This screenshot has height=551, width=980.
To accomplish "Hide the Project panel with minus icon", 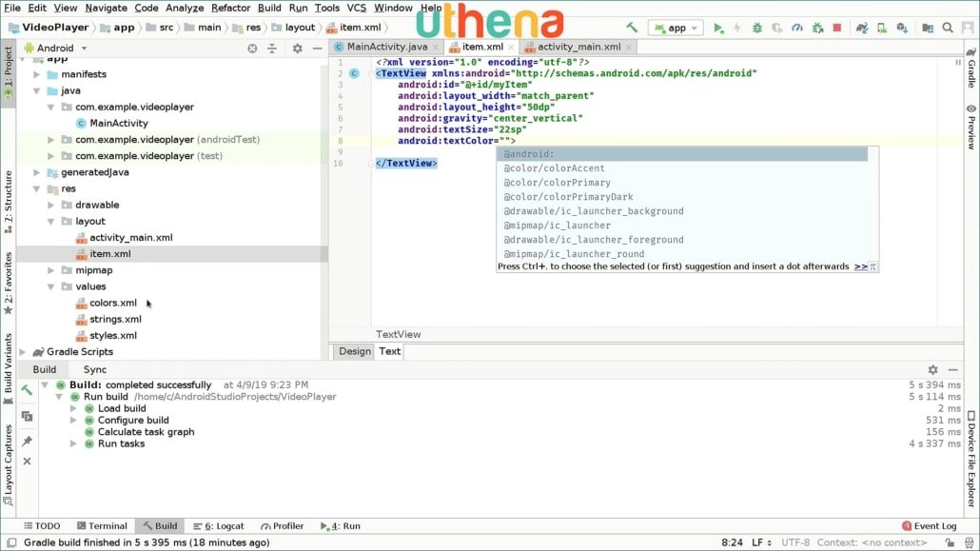I will coord(318,49).
